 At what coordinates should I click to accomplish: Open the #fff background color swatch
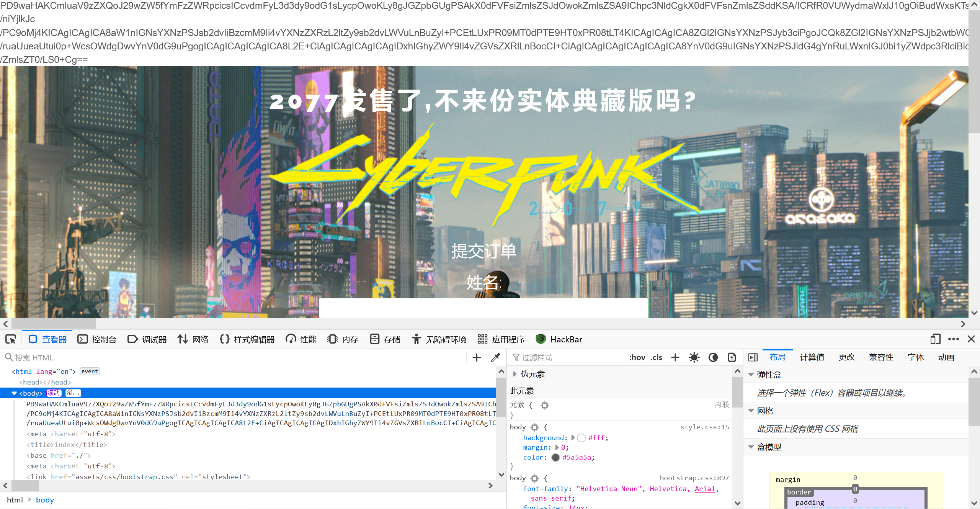coord(581,438)
